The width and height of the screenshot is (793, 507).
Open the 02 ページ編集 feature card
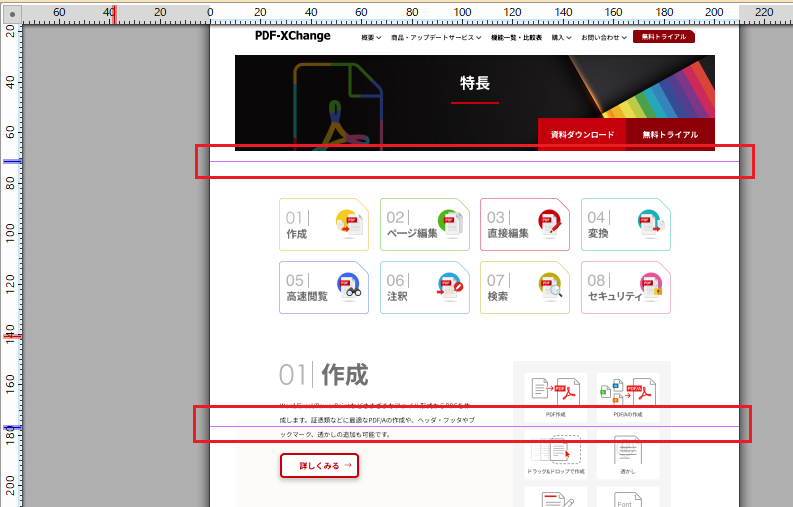(x=425, y=225)
